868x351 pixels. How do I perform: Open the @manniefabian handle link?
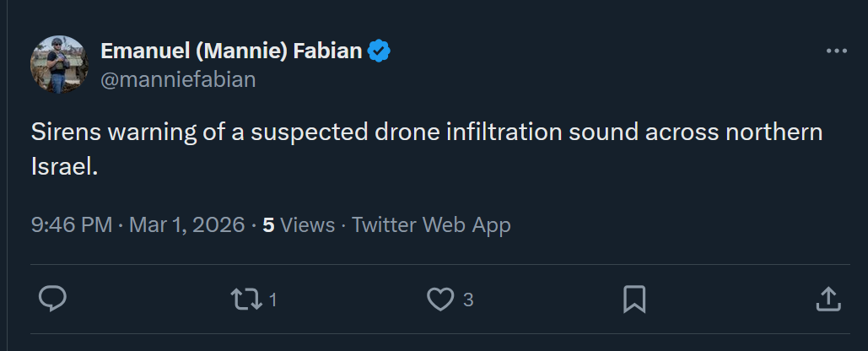pyautogui.click(x=178, y=80)
